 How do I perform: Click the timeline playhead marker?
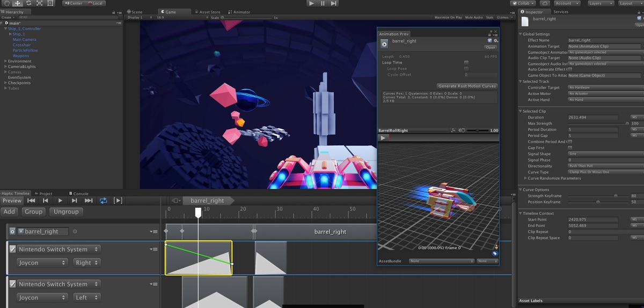tap(198, 212)
